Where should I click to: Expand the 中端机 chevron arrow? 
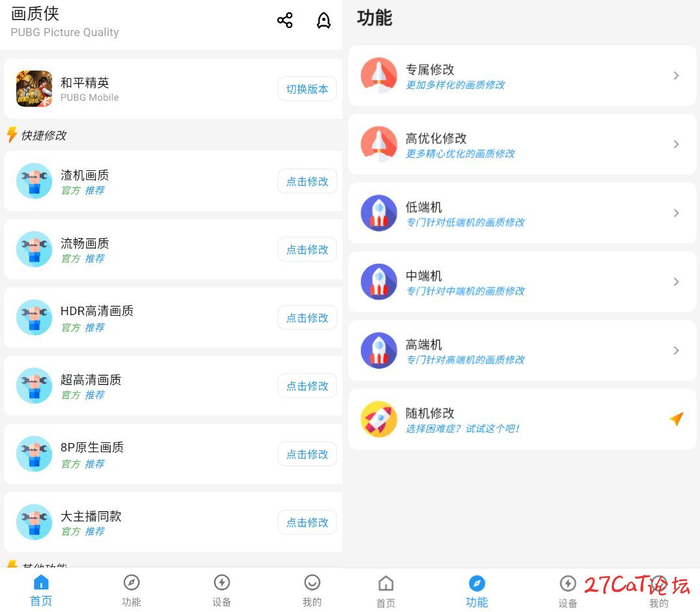tap(677, 282)
